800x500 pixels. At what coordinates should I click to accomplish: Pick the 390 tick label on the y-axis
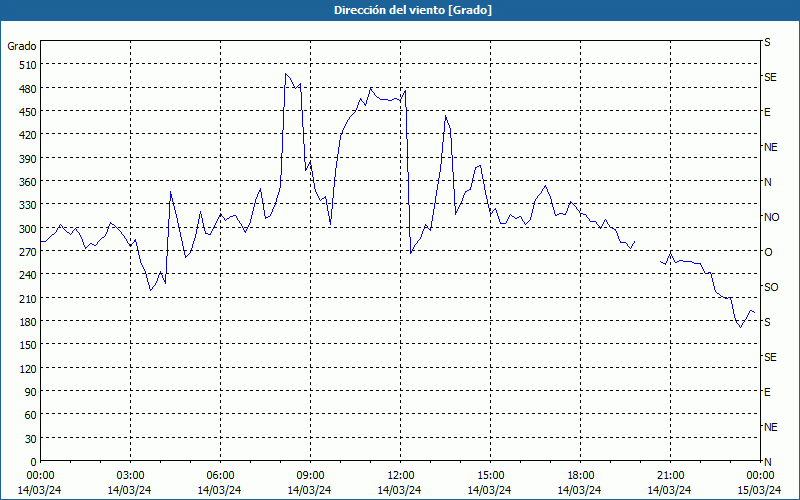point(29,159)
